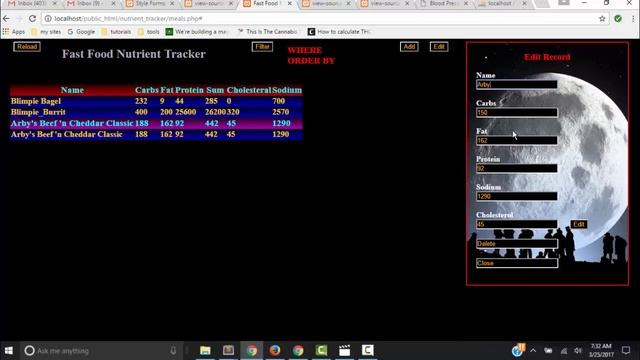This screenshot has height=360, width=640.
Task: Open the network status tray icon
Action: tap(564, 351)
